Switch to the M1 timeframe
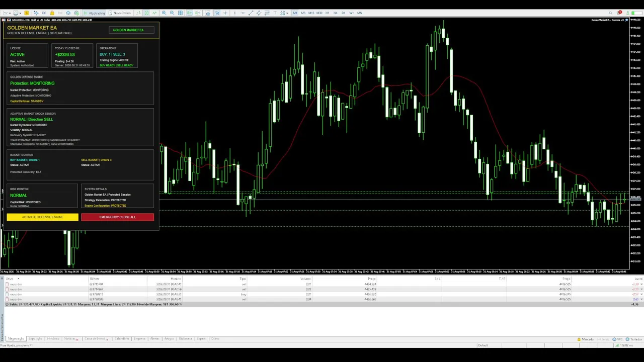The width and height of the screenshot is (644, 362). tap(295, 13)
